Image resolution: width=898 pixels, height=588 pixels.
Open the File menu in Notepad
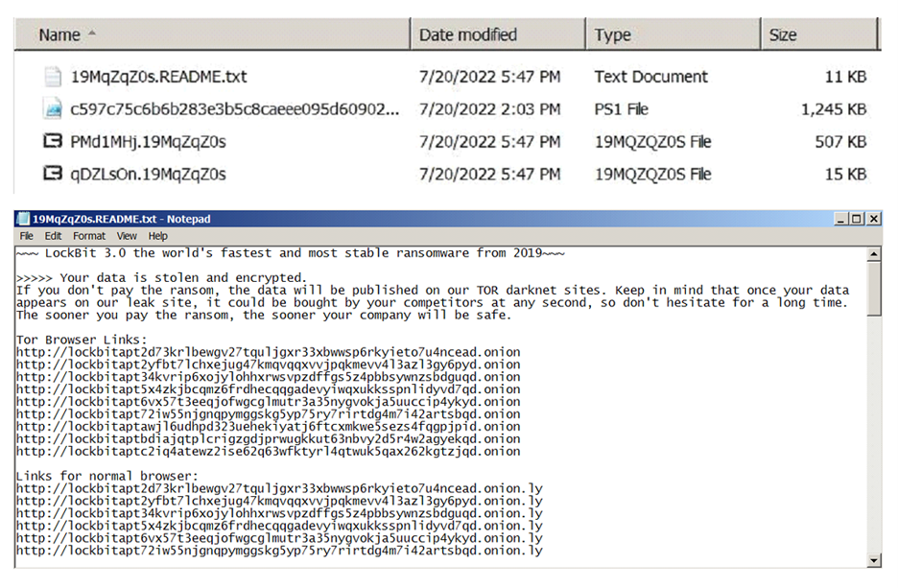(x=27, y=236)
